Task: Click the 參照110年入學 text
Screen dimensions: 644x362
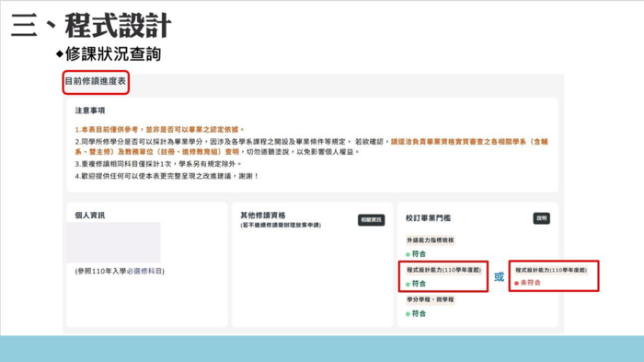Action: pos(100,271)
